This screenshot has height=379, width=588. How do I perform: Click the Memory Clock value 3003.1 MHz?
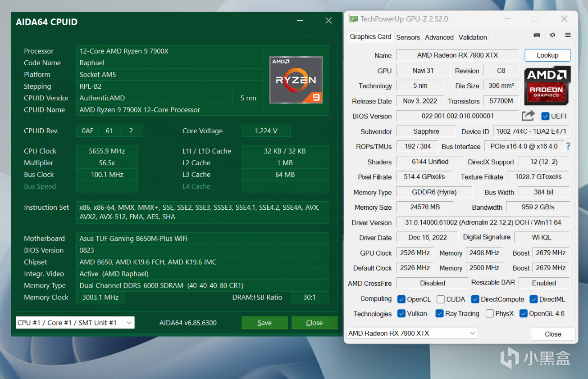[100, 298]
